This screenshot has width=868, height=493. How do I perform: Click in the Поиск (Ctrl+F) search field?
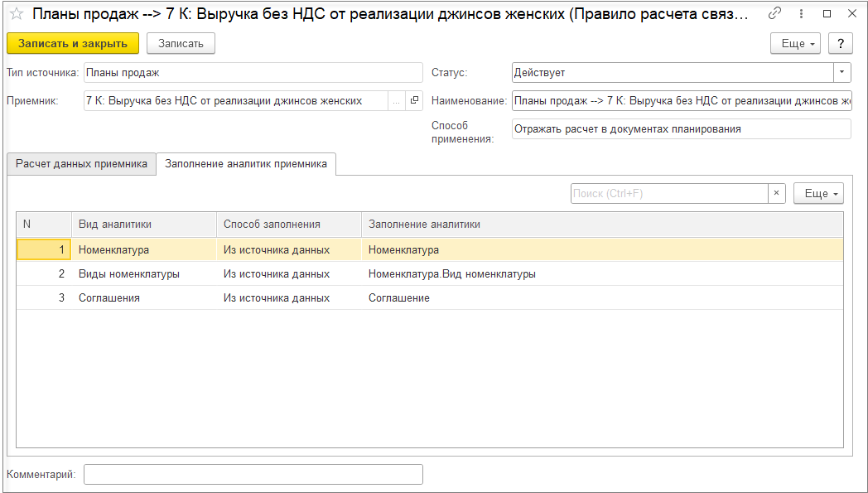[x=669, y=193]
